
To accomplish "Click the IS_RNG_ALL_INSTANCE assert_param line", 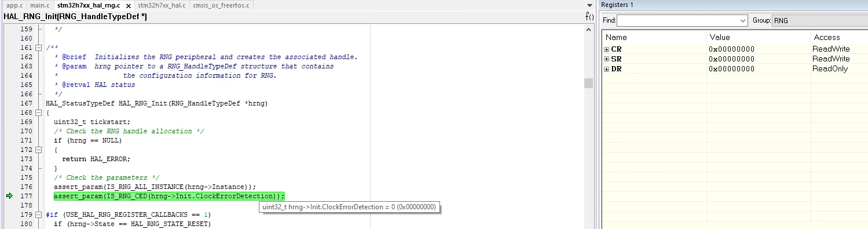I will coord(155,187).
